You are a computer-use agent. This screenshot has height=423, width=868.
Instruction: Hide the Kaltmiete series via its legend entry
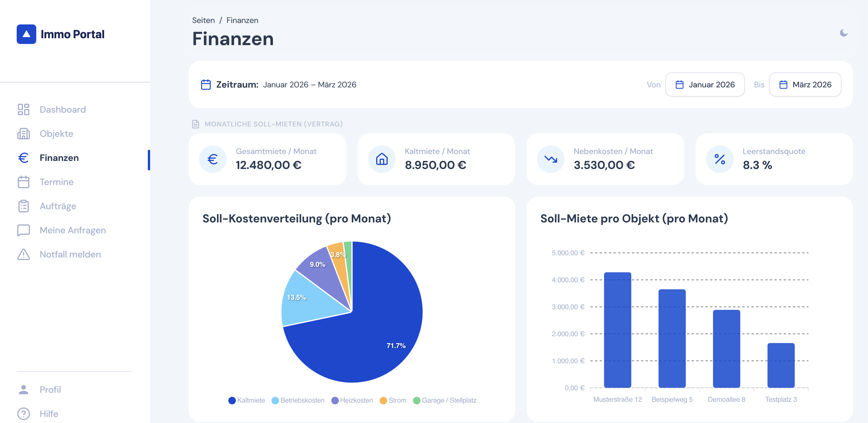pyautogui.click(x=247, y=400)
